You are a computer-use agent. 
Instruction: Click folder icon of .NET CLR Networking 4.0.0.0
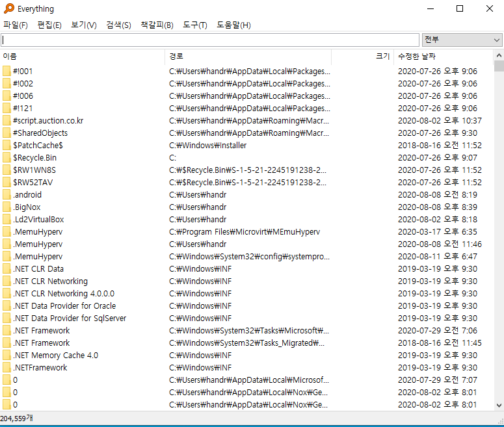point(7,294)
